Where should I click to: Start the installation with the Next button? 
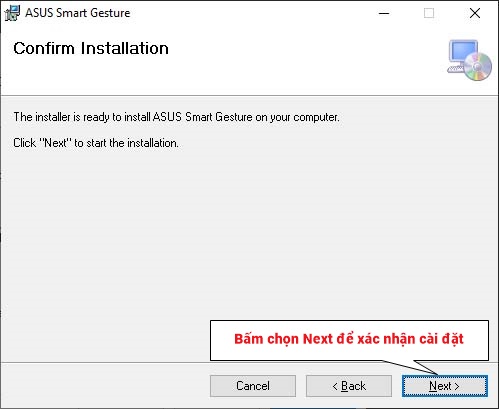coord(445,386)
